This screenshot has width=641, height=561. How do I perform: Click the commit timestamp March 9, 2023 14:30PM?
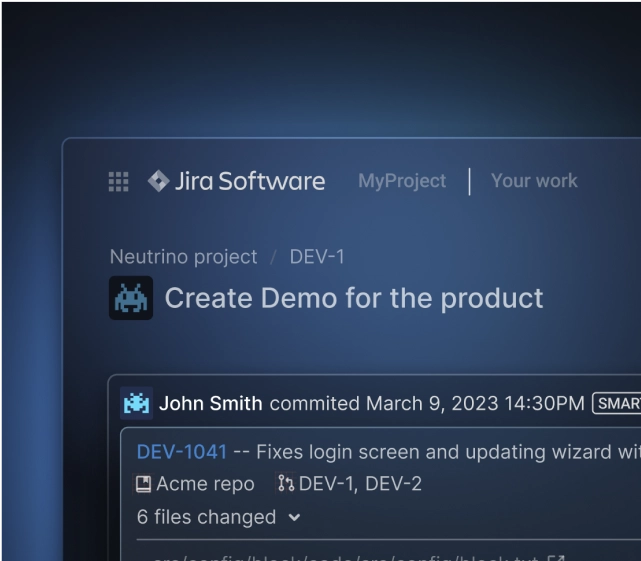[x=475, y=404]
